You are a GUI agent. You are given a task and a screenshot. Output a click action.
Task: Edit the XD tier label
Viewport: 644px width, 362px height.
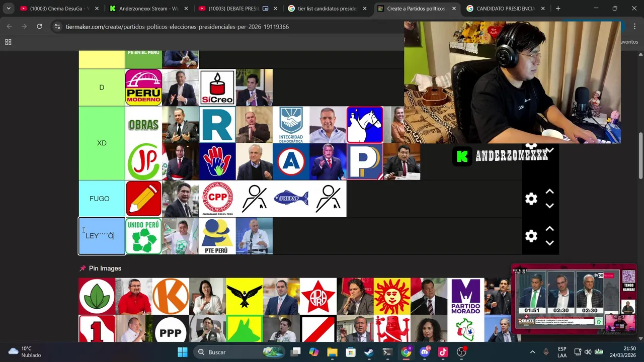pyautogui.click(x=102, y=143)
